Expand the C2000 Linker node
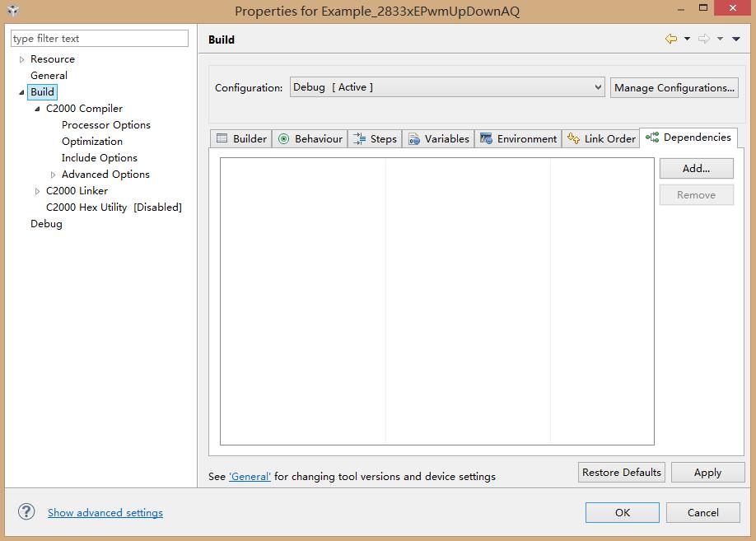The width and height of the screenshot is (756, 541). coord(37,191)
